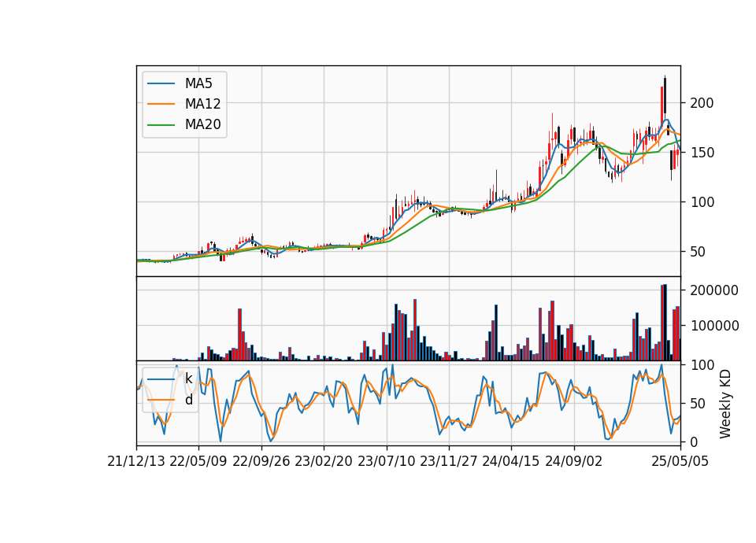Click the 21/12/13 date tick label

136,461
